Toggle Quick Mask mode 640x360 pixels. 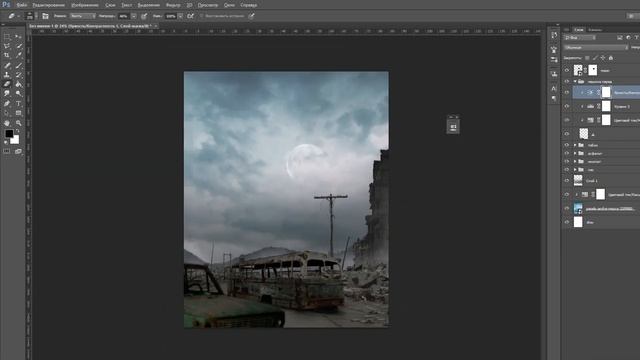[7, 151]
